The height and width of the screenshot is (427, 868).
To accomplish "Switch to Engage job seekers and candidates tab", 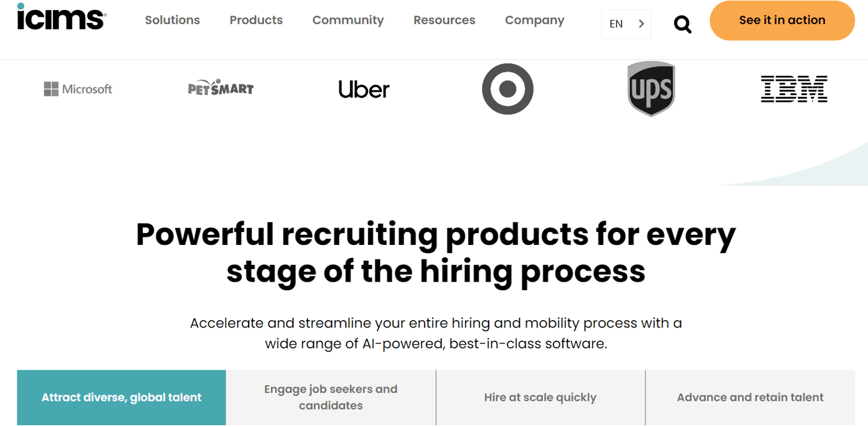I will [331, 397].
